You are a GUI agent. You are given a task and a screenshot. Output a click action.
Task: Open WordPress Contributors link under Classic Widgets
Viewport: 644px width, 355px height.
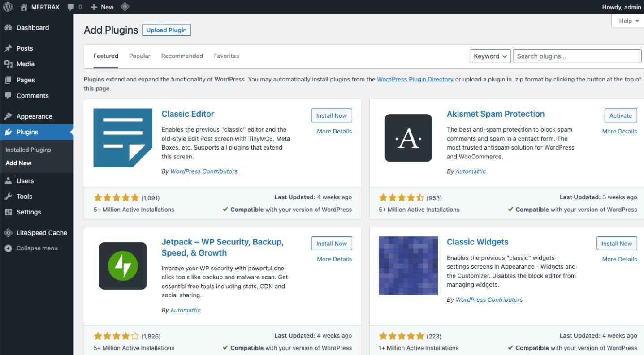point(489,299)
